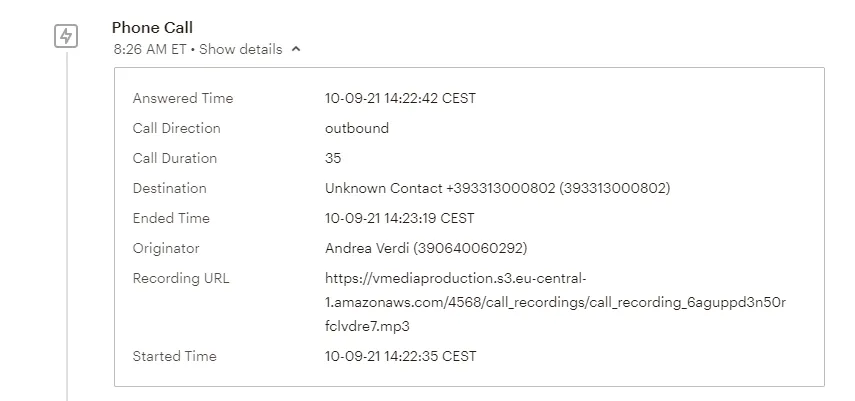Click the Answered Time label

(x=182, y=98)
